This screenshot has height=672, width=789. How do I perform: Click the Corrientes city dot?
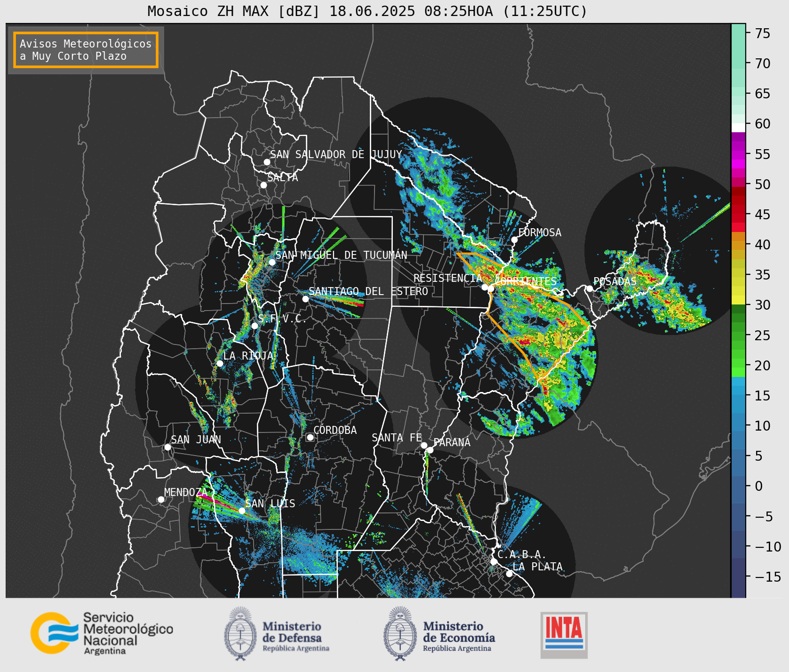[491, 288]
